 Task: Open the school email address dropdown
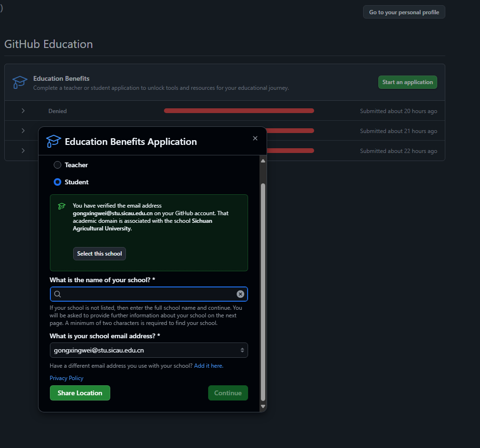(149, 350)
